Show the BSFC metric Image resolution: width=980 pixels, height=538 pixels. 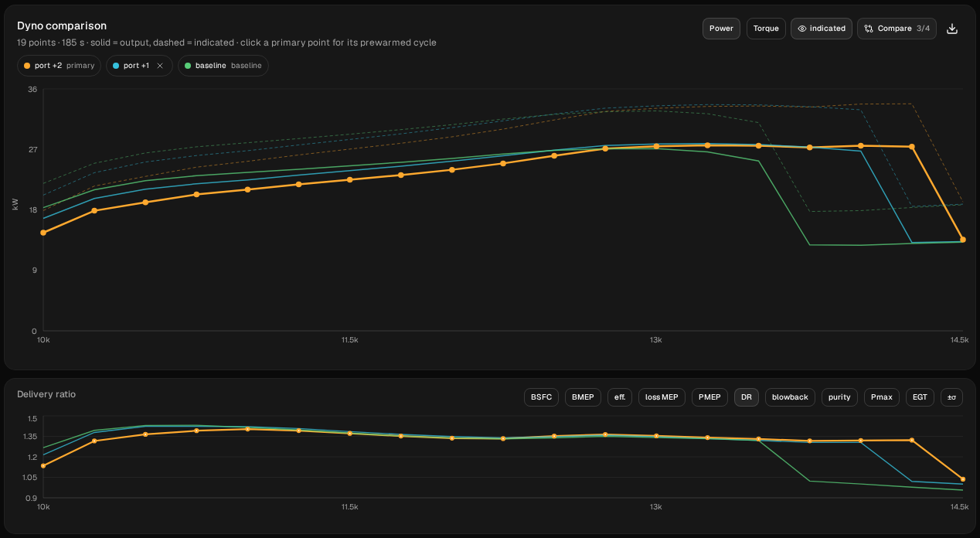[x=541, y=397]
